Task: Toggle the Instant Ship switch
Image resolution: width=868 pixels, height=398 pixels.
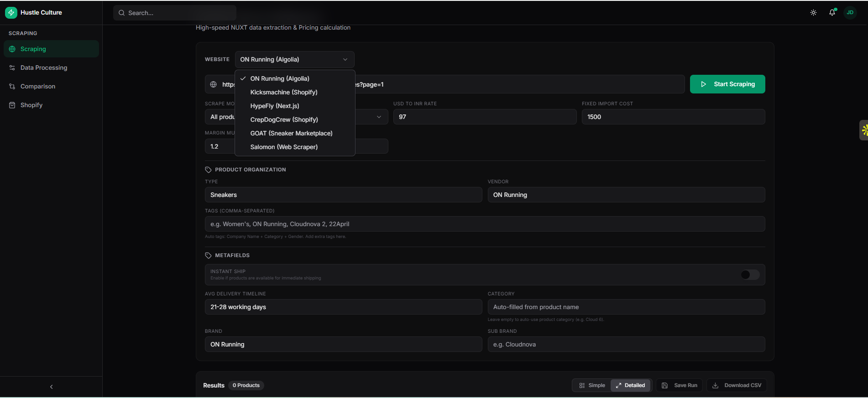Action: 750,274
